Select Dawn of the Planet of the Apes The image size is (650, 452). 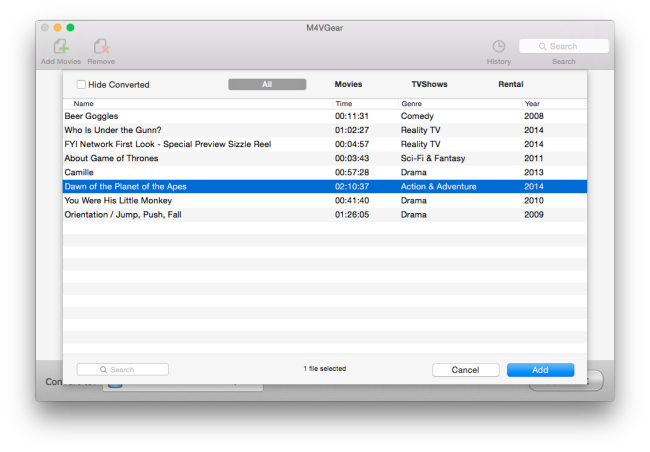click(x=325, y=187)
